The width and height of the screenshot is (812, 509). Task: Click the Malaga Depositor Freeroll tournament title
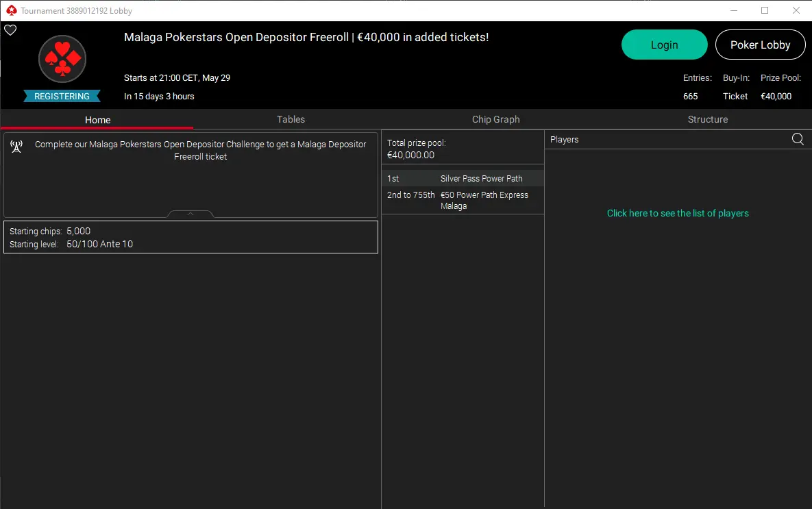point(306,37)
